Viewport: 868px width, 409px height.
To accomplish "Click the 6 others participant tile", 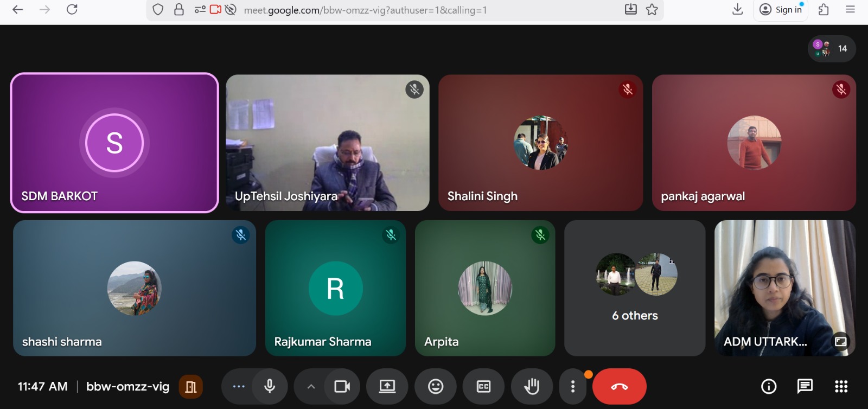I will (635, 288).
